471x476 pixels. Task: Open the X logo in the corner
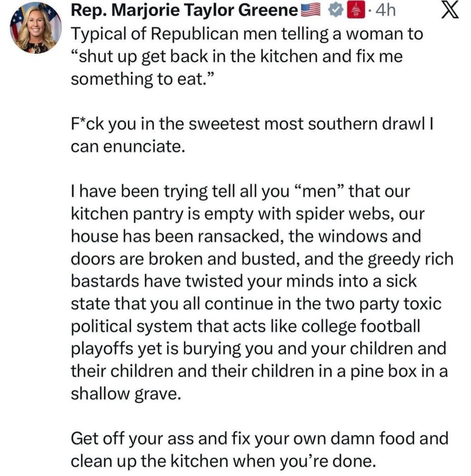tap(450, 10)
